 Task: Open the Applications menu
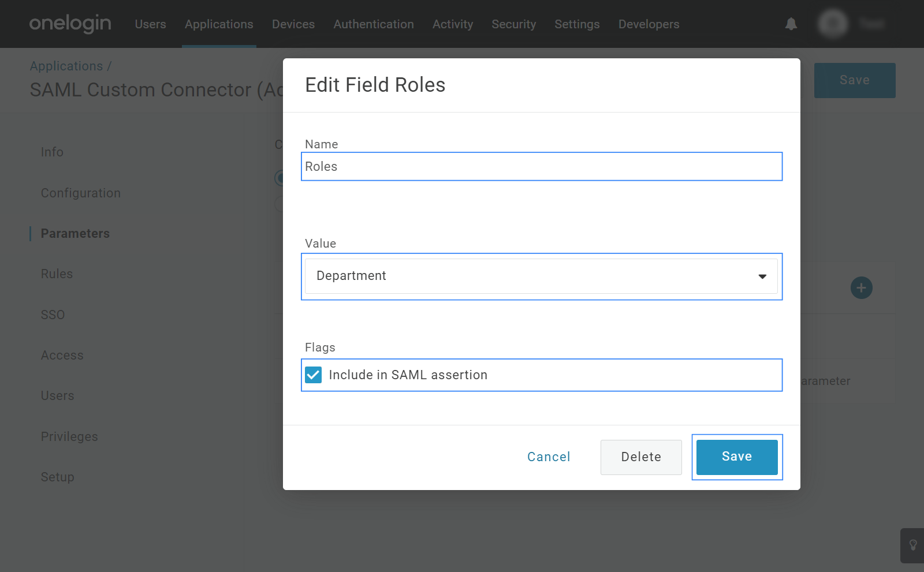coord(219,24)
